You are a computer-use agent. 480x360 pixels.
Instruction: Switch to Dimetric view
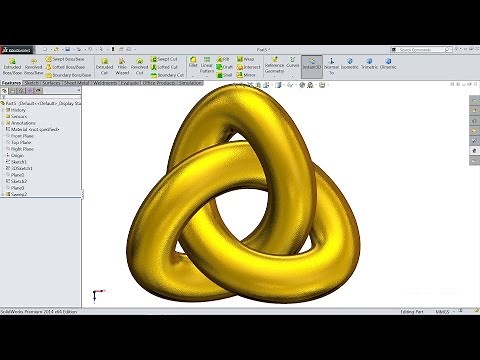(x=388, y=63)
